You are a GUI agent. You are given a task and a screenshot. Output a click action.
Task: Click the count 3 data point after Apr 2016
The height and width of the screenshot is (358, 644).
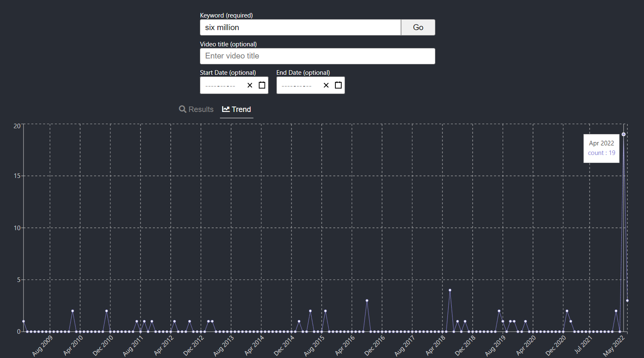pyautogui.click(x=367, y=301)
